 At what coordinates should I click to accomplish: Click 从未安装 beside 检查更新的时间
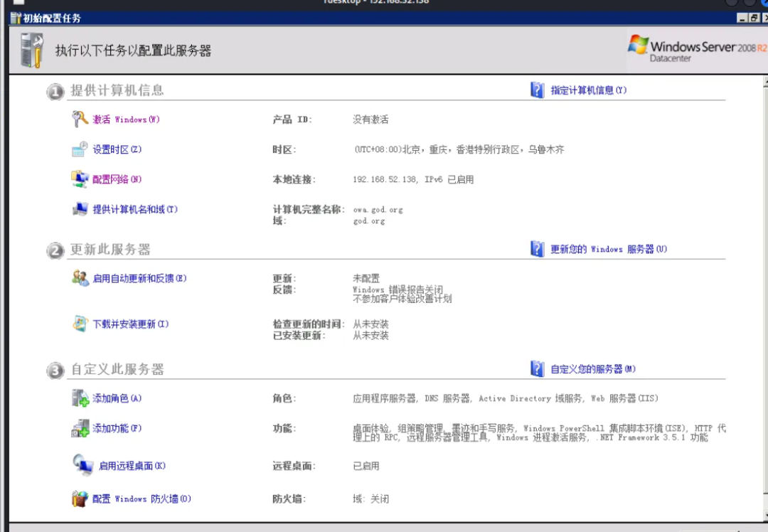(x=370, y=324)
